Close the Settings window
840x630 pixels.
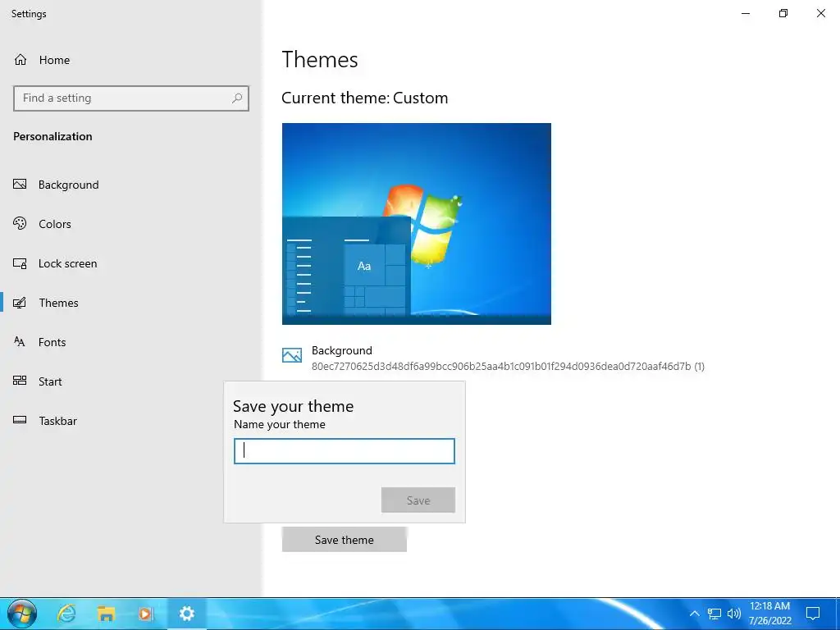click(820, 13)
